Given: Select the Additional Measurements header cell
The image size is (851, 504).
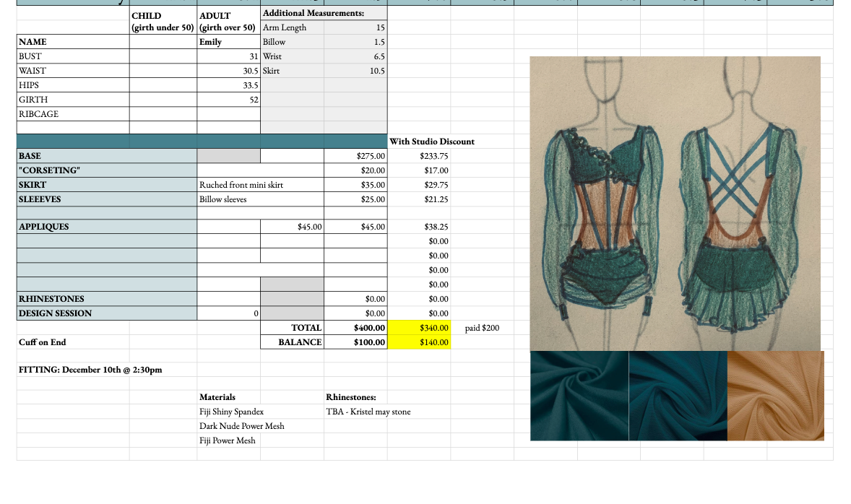Looking at the screenshot, I should [x=324, y=13].
